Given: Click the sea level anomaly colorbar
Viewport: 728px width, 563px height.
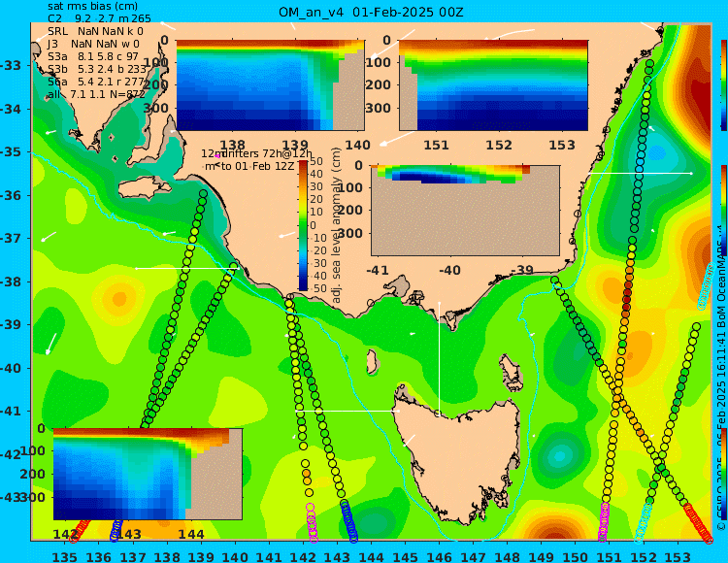Looking at the screenshot, I should pyautogui.click(x=303, y=225).
